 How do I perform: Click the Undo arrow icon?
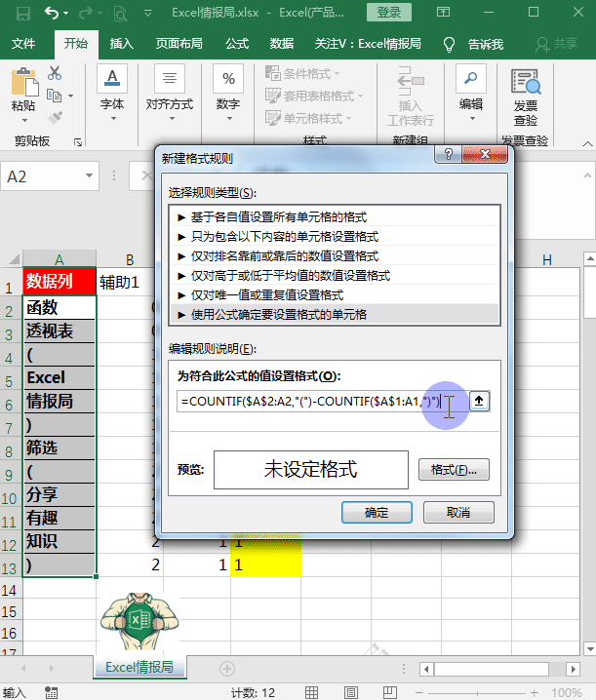click(x=52, y=13)
